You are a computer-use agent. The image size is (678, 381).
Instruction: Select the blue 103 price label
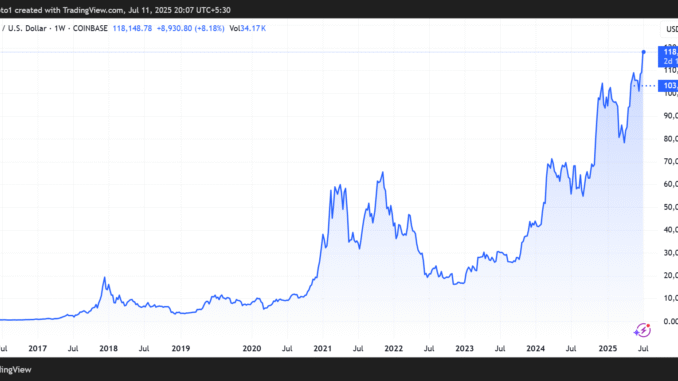(668, 86)
